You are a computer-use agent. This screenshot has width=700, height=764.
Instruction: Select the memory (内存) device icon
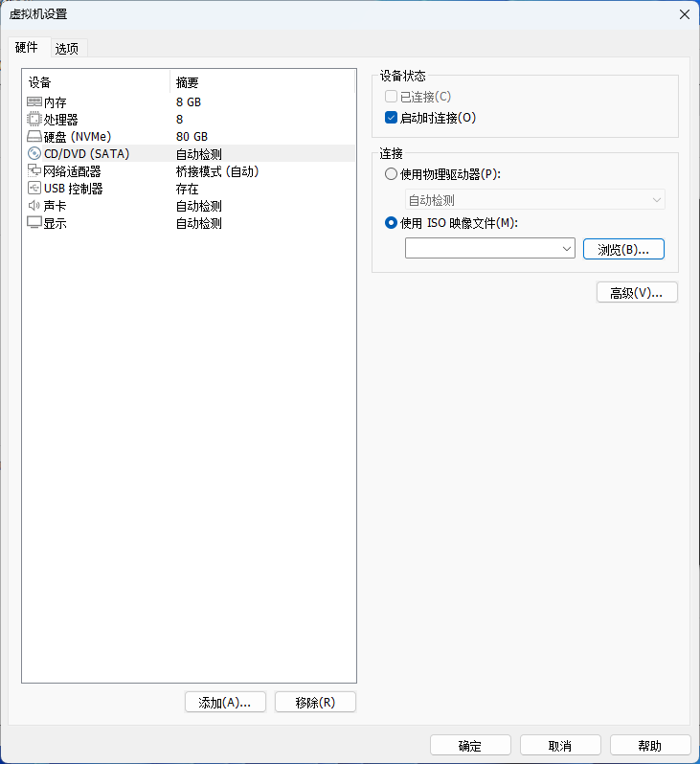[x=34, y=101]
